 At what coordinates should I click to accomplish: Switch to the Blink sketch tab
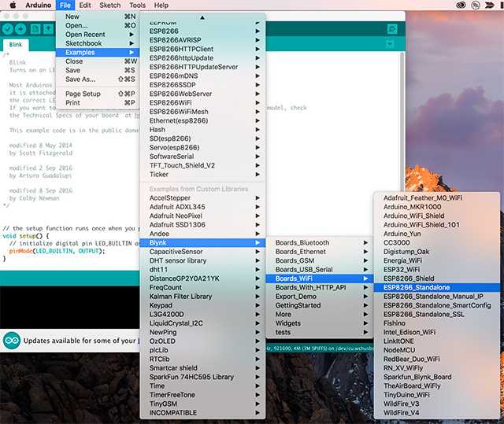click(x=15, y=46)
